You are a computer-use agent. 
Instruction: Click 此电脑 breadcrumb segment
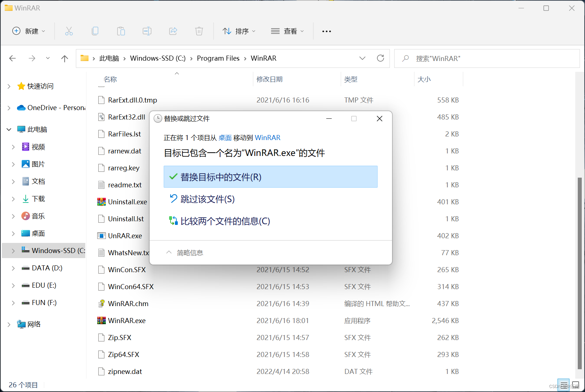tap(109, 58)
